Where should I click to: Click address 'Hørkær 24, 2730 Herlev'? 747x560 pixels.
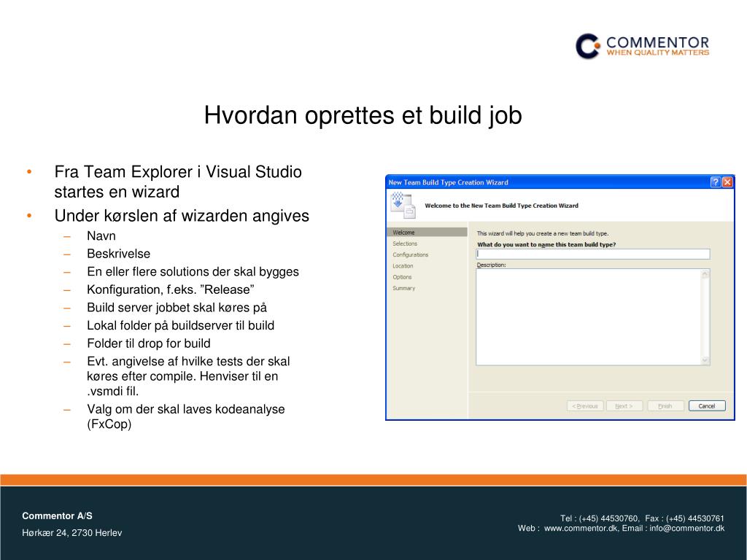tap(72, 533)
